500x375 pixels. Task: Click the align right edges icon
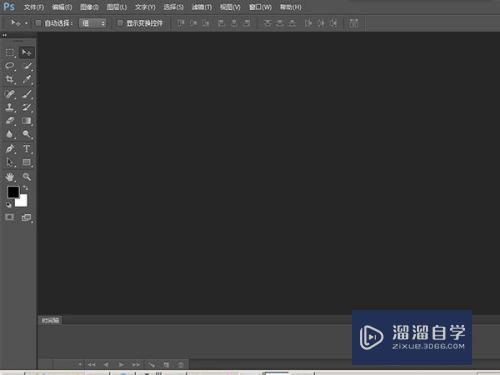[247, 23]
